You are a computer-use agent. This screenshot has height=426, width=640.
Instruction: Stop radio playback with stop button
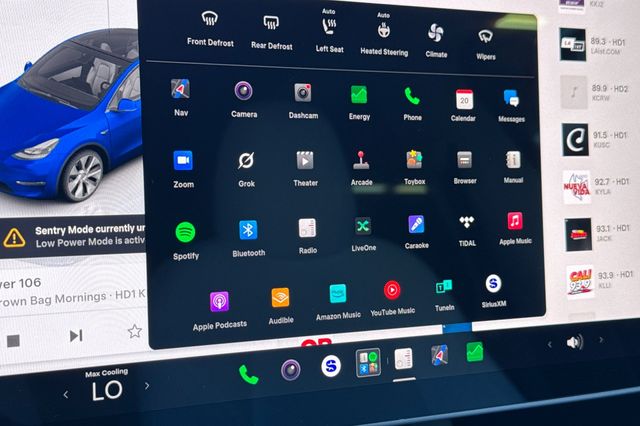13,341
